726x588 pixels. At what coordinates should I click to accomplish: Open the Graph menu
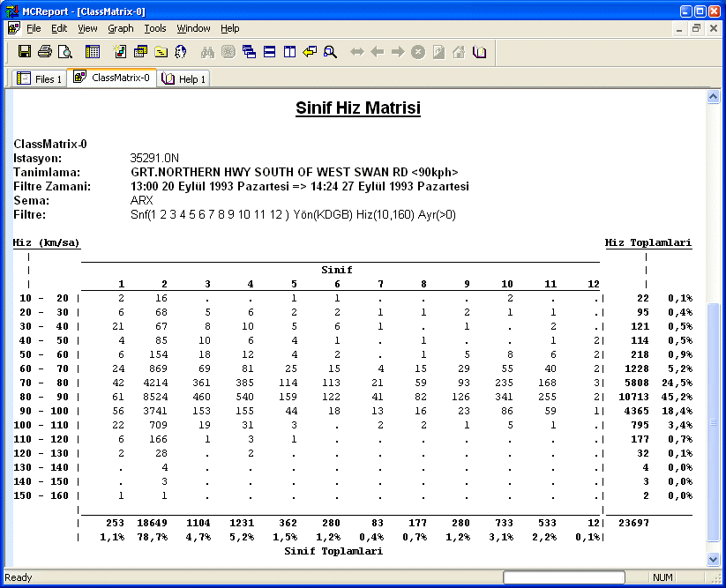121,29
